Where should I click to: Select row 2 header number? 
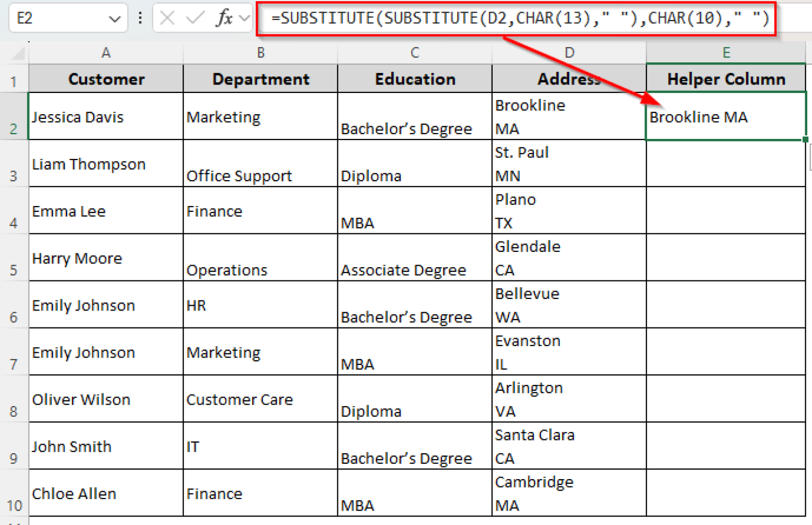14,128
